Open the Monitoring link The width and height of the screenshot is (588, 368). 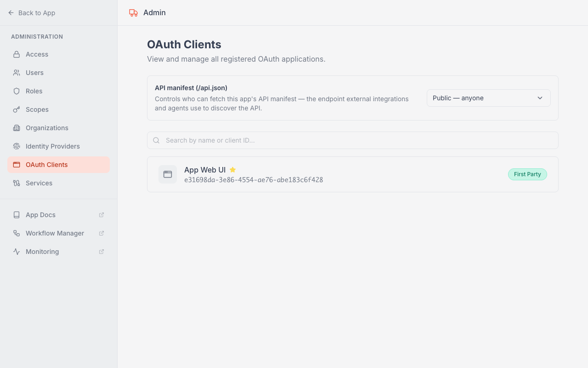(x=58, y=252)
